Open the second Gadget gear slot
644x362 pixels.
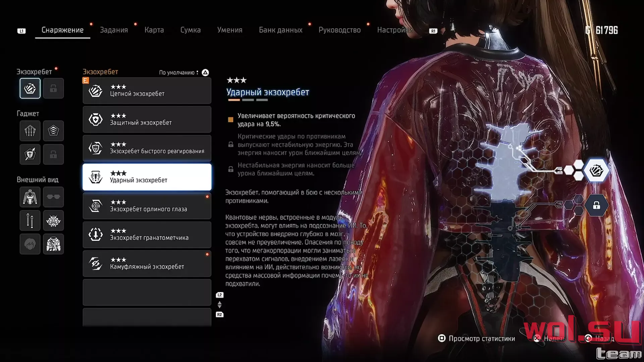point(53,131)
